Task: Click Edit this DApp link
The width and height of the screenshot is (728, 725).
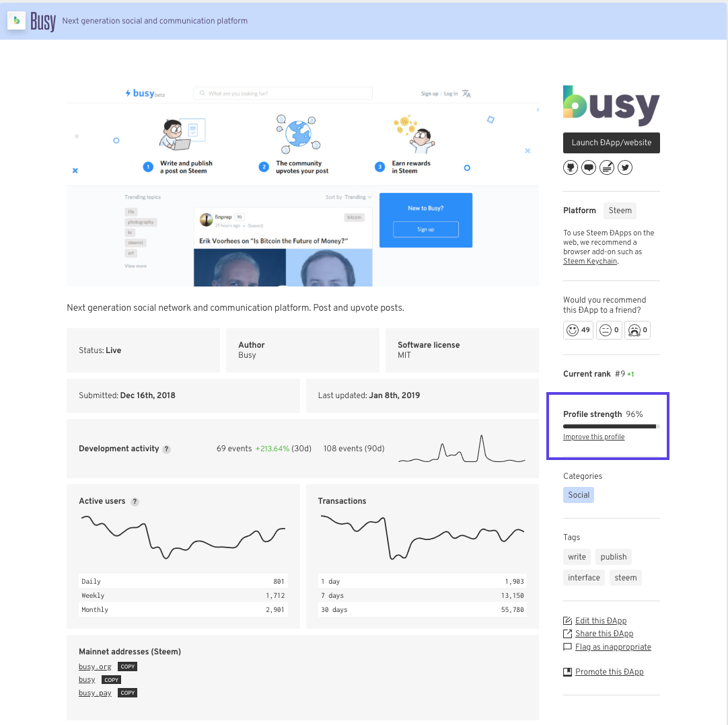Action: coord(601,621)
